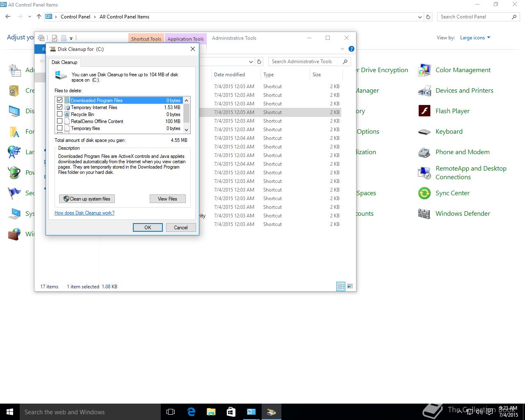This screenshot has width=525, height=420.
Task: Open the recent locations dropdown in Control Panel
Action: coord(30,17)
